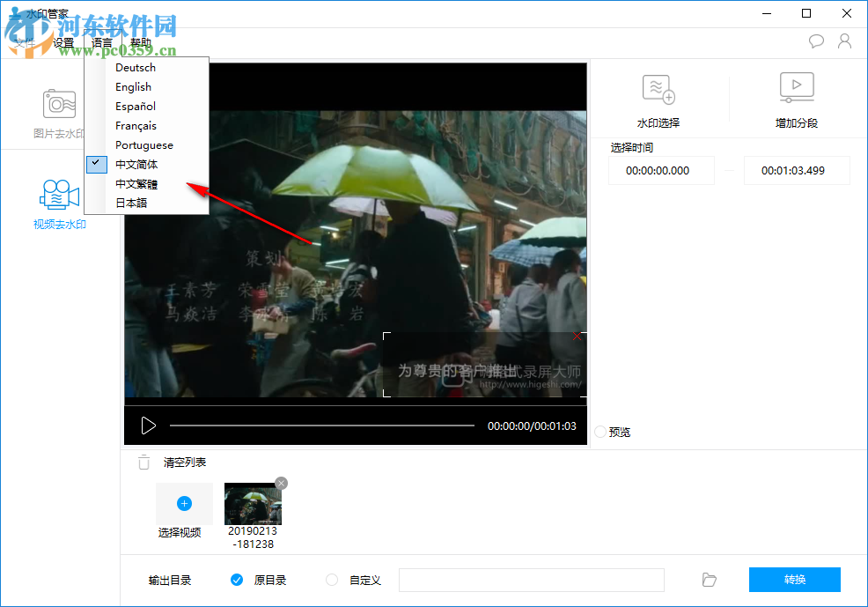Select the 20190213-181238 video thumbnail
This screenshot has height=607, width=868.
click(x=253, y=504)
